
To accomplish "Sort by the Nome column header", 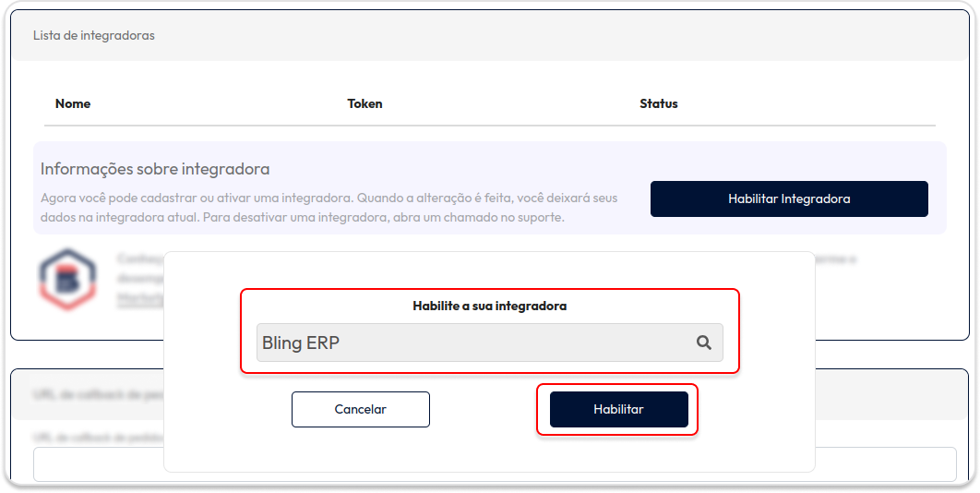I will [73, 103].
